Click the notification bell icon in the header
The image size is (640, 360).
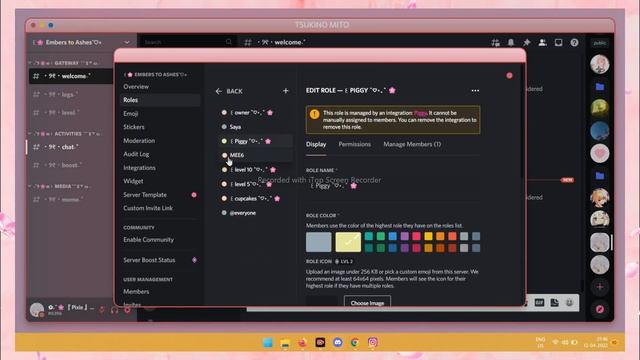tap(511, 42)
